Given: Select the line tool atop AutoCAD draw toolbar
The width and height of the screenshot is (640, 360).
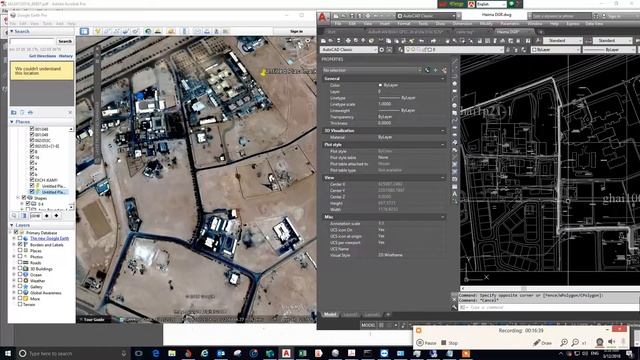Looking at the screenshot, I should tap(454, 61).
